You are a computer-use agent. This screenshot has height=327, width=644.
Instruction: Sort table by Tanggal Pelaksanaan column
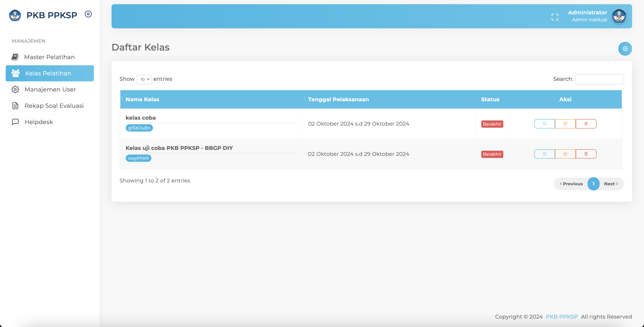click(338, 99)
